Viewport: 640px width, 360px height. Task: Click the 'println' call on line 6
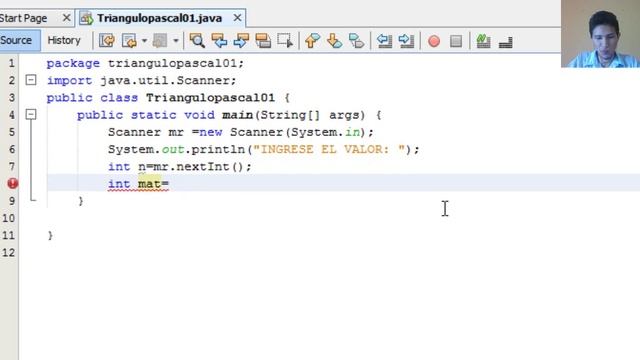[x=218, y=150]
